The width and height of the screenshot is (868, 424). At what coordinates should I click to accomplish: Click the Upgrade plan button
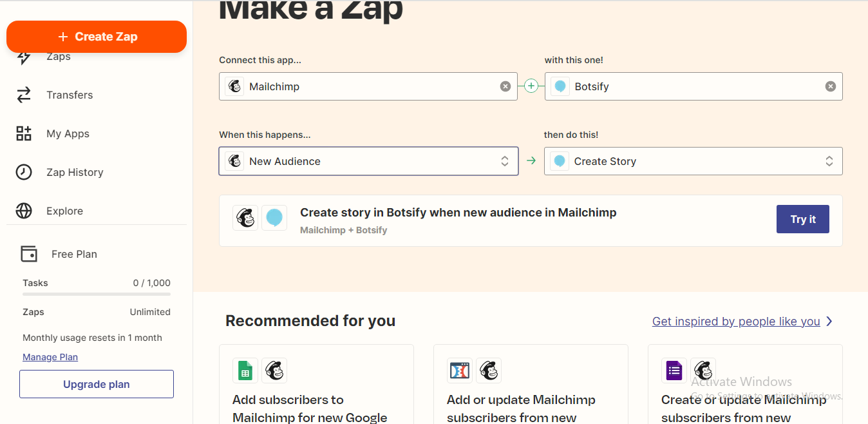(x=97, y=384)
